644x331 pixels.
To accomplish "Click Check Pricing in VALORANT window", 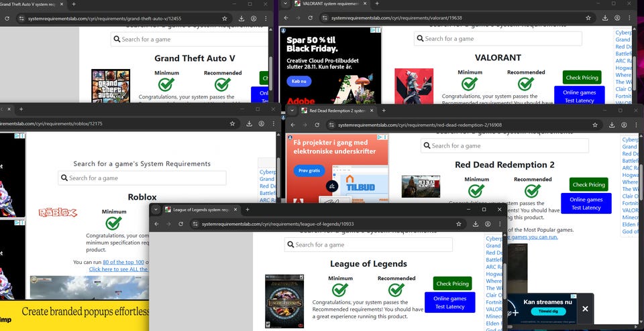I will coord(582,78).
